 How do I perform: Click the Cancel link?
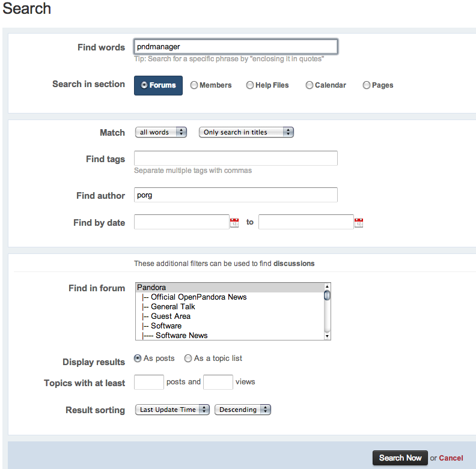pyautogui.click(x=451, y=458)
